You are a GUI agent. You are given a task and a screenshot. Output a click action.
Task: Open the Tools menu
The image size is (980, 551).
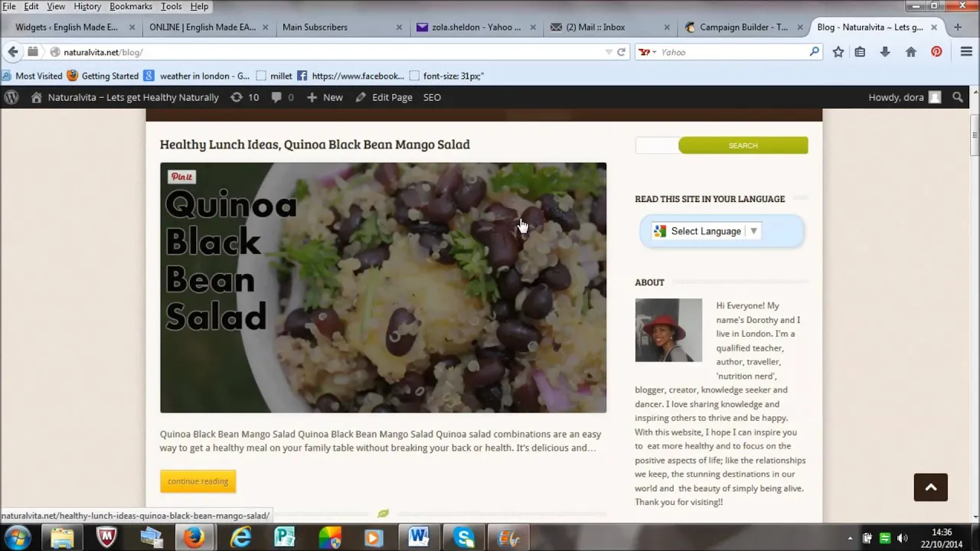171,6
